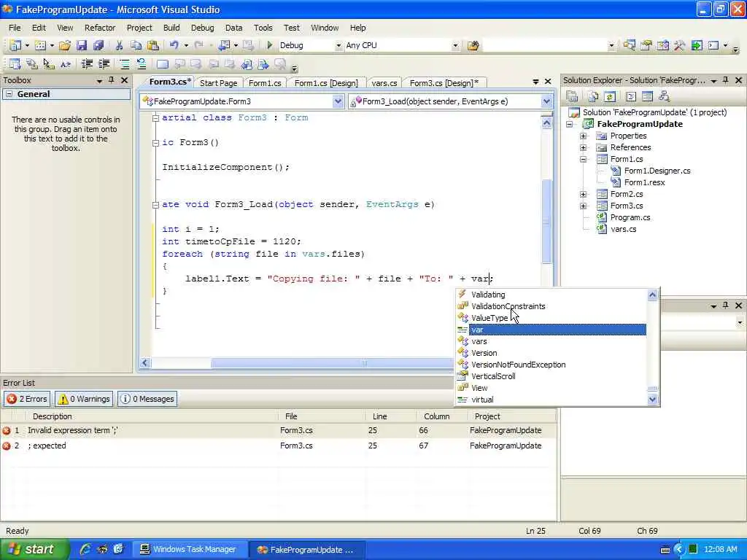Switch to Windows Task Manager taskbar button
Viewport: 747px width, 560px height.
(189, 549)
